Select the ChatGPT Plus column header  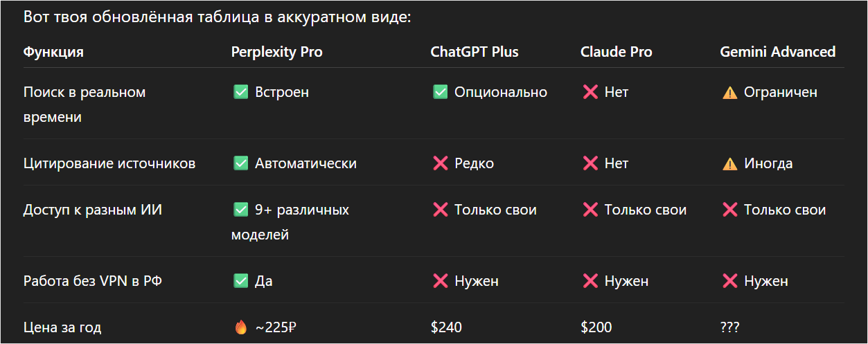pos(475,52)
